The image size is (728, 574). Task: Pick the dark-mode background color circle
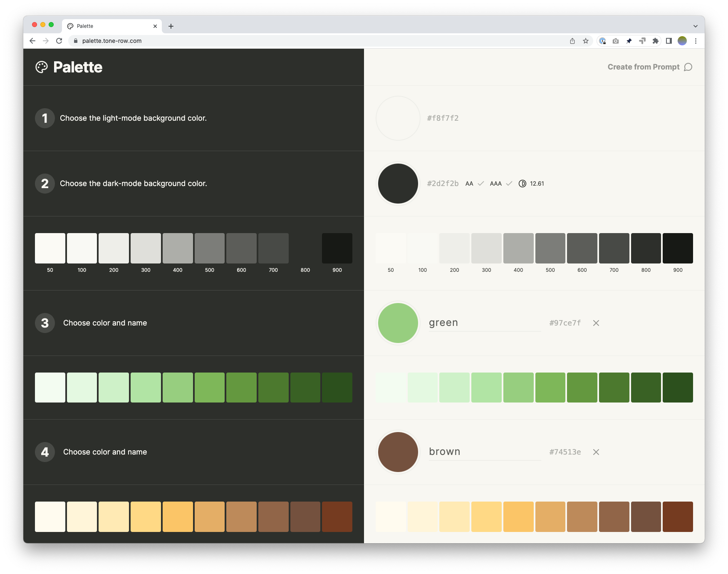coord(398,184)
